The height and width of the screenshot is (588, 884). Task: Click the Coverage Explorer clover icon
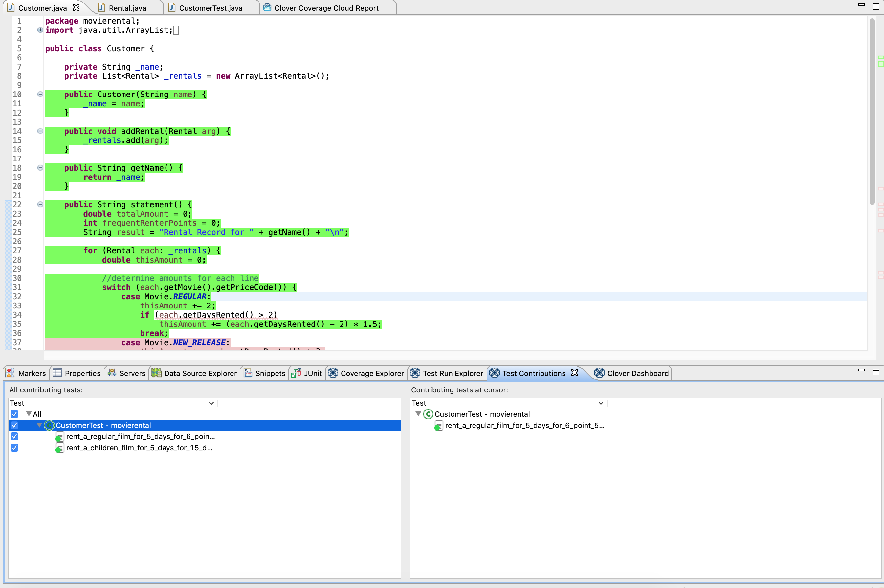click(333, 373)
